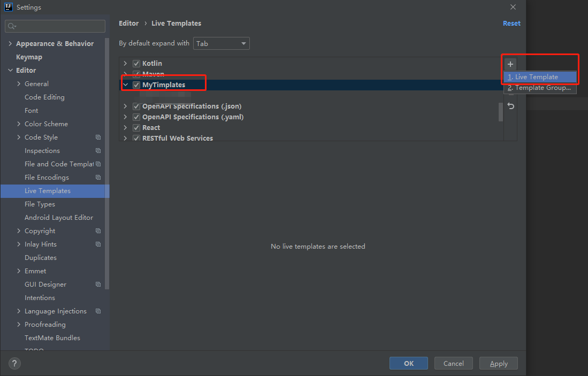The width and height of the screenshot is (588, 376).
Task: Close the Settings dialog
Action: pyautogui.click(x=513, y=7)
